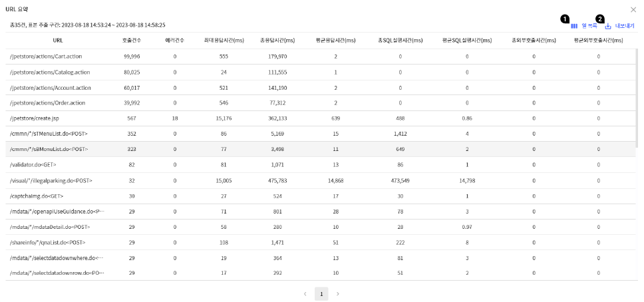Open the /visual/*/illegalparking.do<POST> row
644x302 pixels.
[x=51, y=180]
